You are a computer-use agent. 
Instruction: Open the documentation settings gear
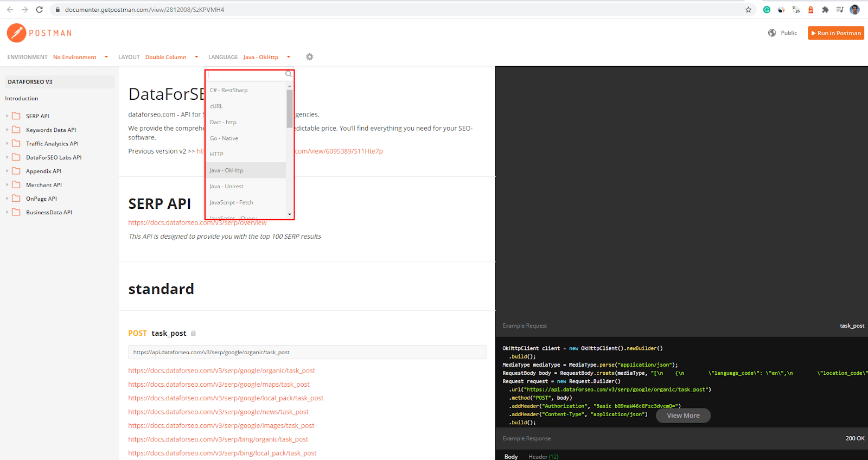pyautogui.click(x=309, y=57)
